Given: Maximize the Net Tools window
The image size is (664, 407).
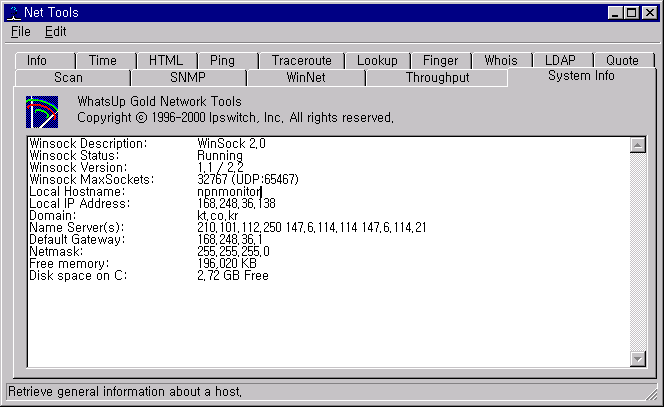Looking at the screenshot, I should tap(631, 13).
